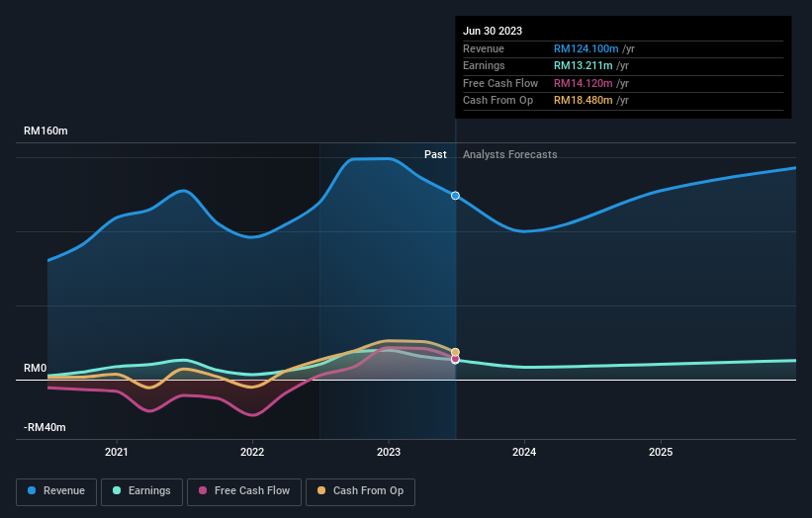Click the Revenue row label in tooltip
The image size is (812, 518).
click(x=484, y=48)
